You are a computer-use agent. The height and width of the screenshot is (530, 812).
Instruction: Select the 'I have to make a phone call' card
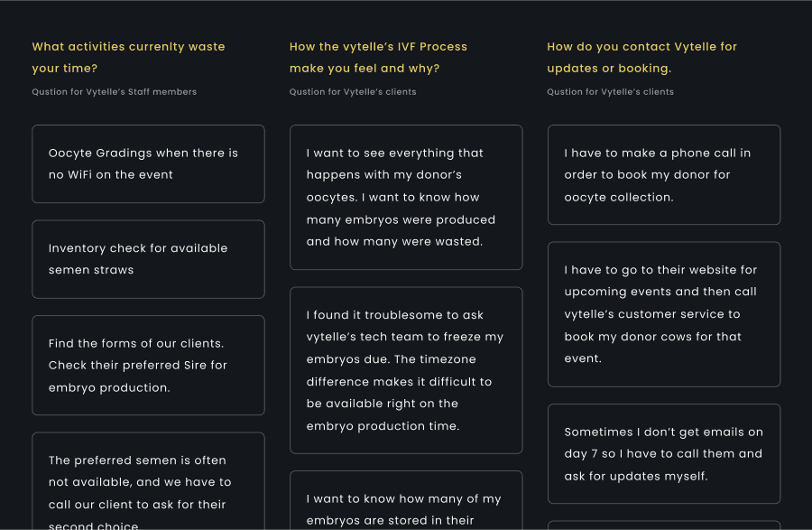[663, 174]
